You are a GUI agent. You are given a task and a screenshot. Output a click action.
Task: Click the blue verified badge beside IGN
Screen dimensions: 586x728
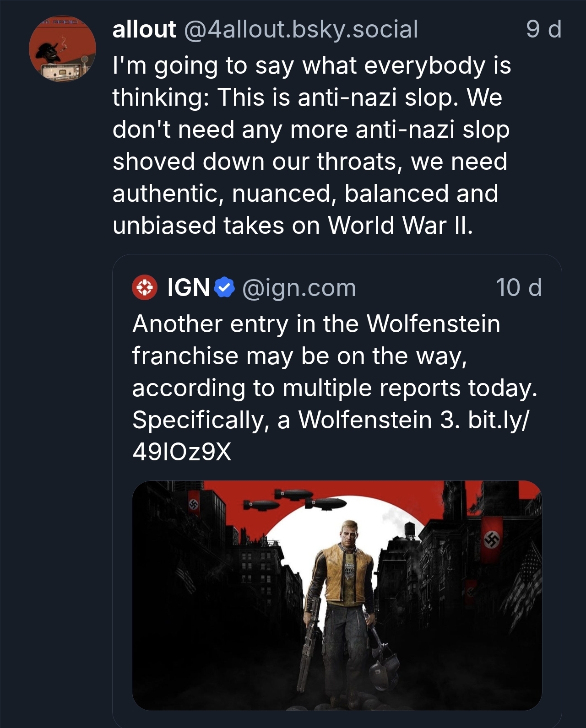coord(224,288)
